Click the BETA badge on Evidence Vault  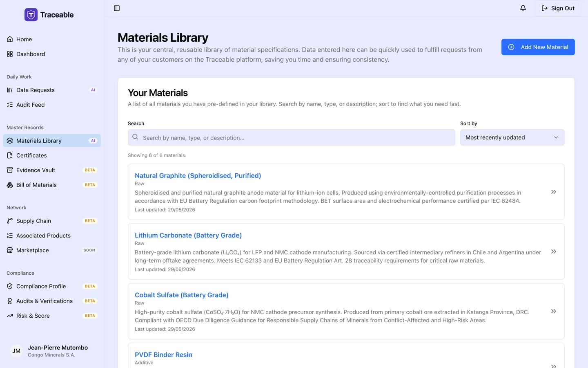tap(90, 170)
